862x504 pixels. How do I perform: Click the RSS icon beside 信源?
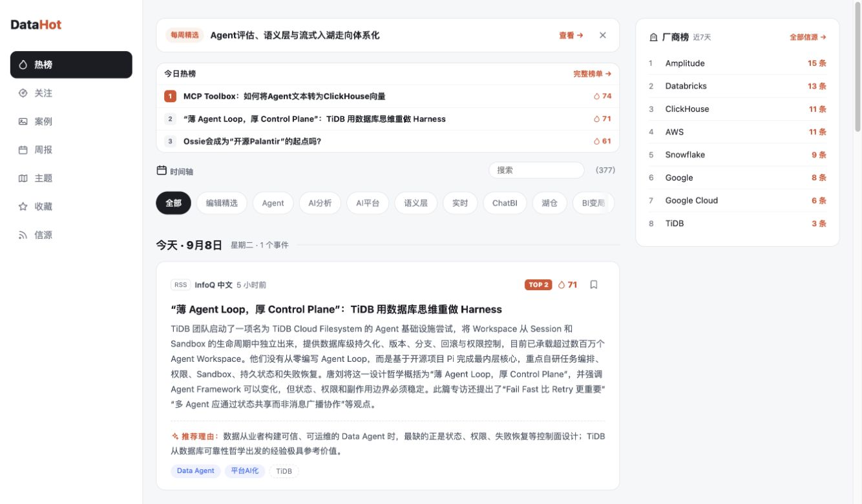(x=23, y=235)
